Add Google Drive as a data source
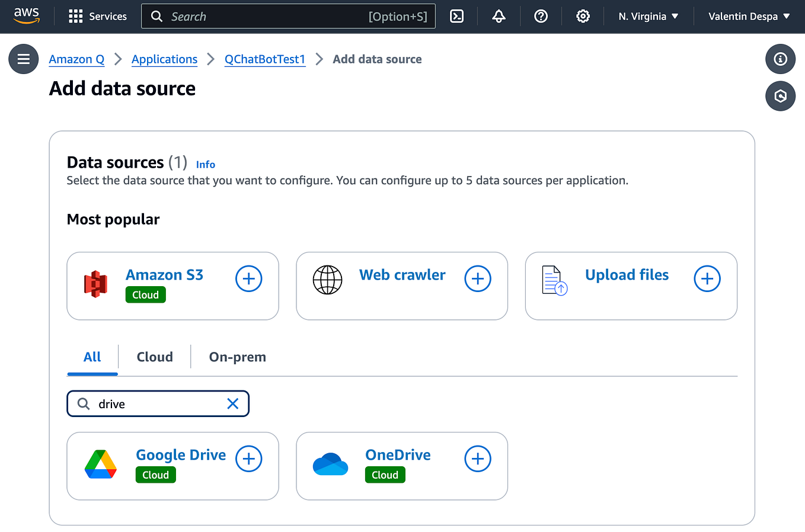 click(248, 459)
